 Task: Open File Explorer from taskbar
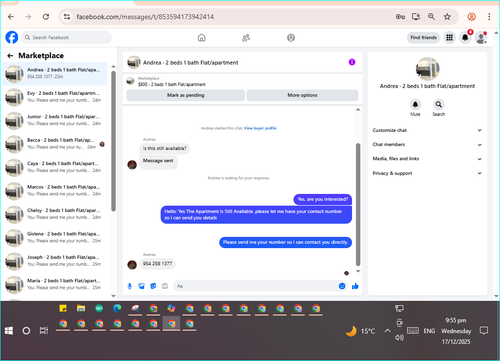point(81,308)
